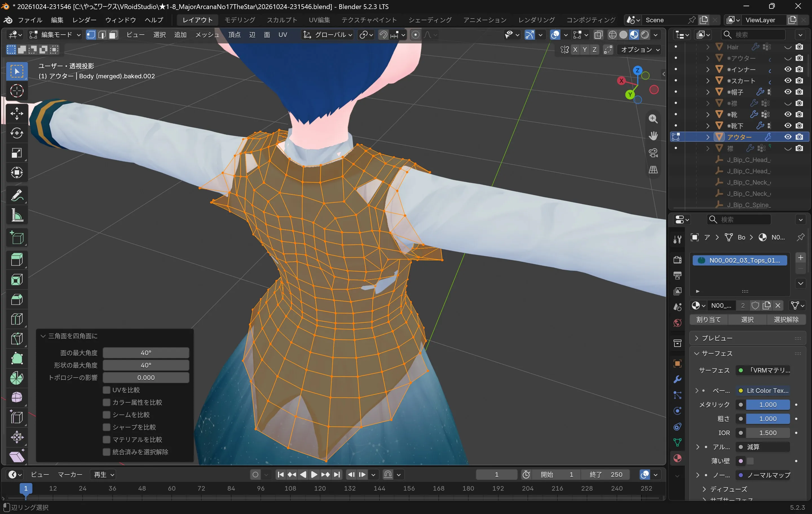This screenshot has height=514, width=812.
Task: Click the 選択解除 material button
Action: coord(786,320)
